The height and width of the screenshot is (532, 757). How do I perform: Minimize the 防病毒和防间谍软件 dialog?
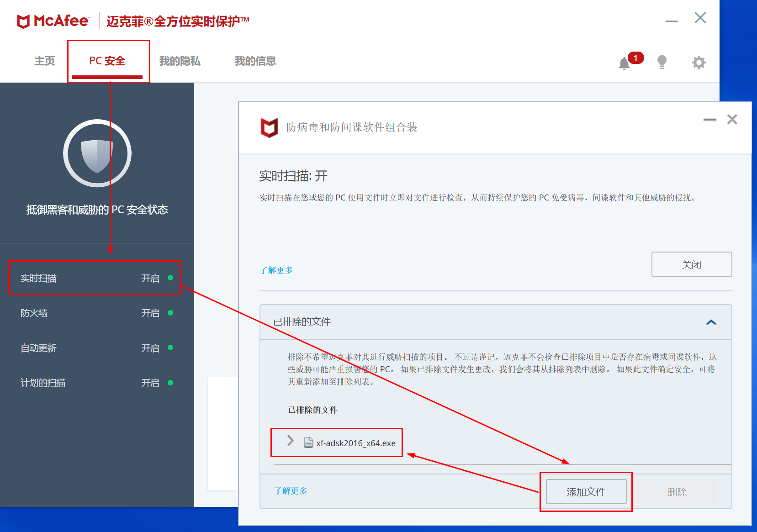click(x=709, y=120)
